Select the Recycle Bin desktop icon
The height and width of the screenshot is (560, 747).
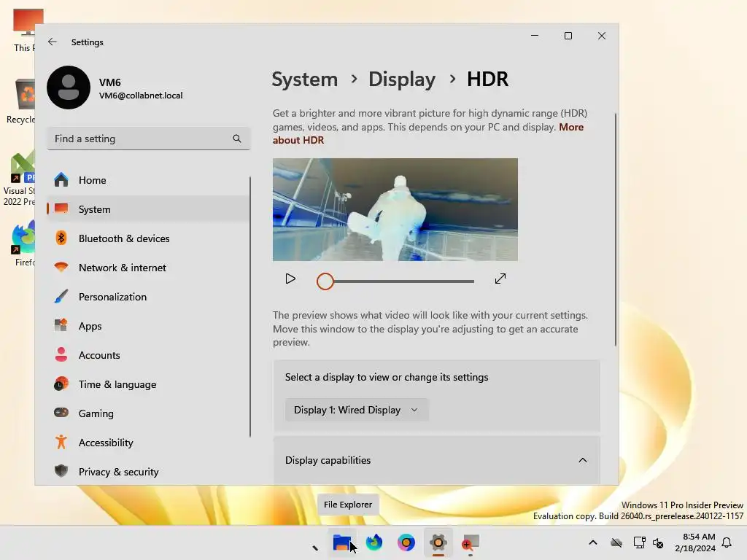tap(21, 101)
